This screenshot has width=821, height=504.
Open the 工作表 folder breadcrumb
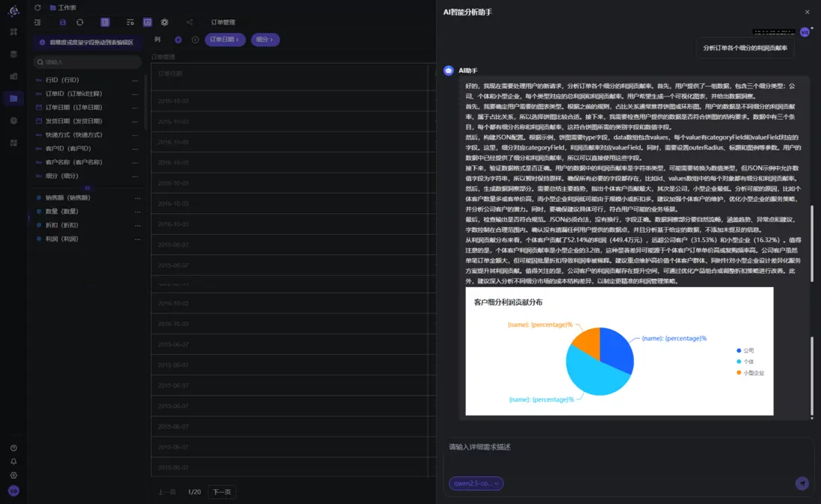tap(63, 7)
